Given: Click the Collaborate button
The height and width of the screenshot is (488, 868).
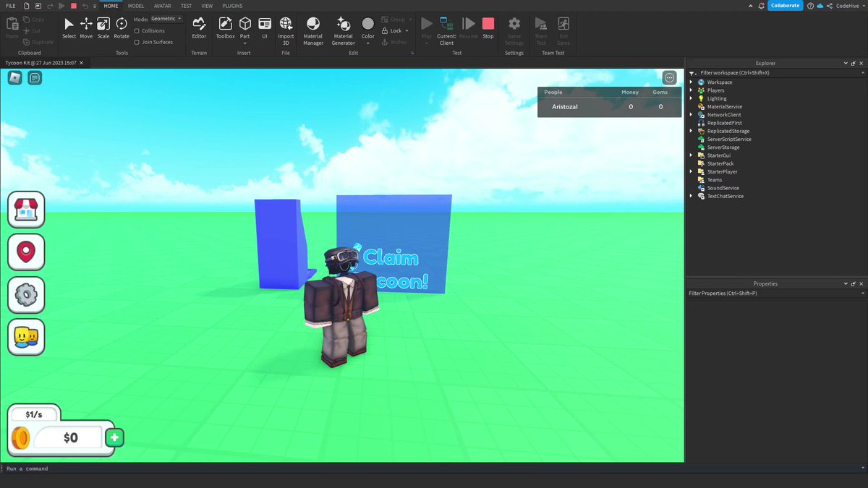Looking at the screenshot, I should pyautogui.click(x=783, y=5).
